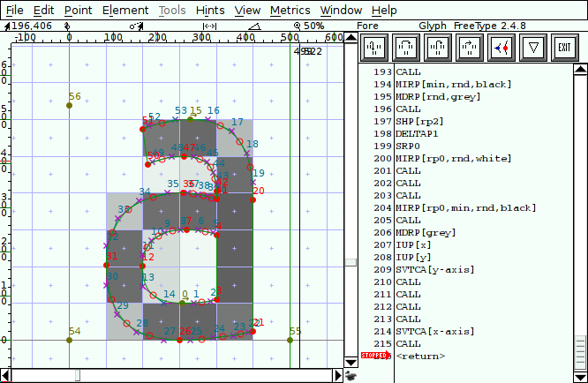Click the horizontal scrollbar thumb under glyph

click(x=77, y=376)
